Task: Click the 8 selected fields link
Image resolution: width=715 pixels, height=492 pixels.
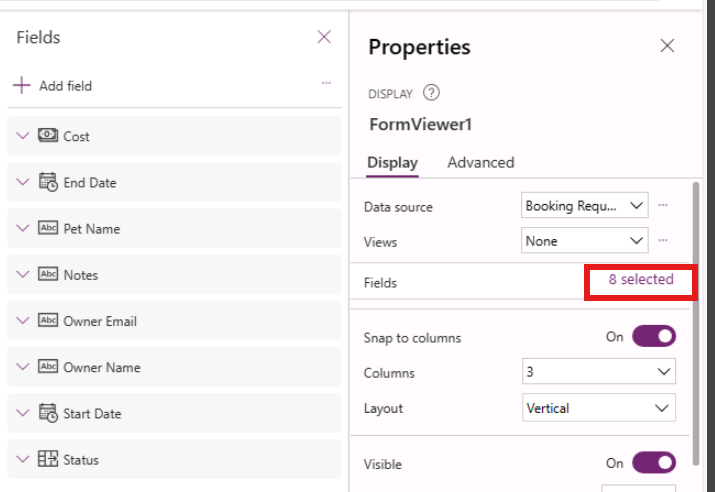Action: [641, 280]
